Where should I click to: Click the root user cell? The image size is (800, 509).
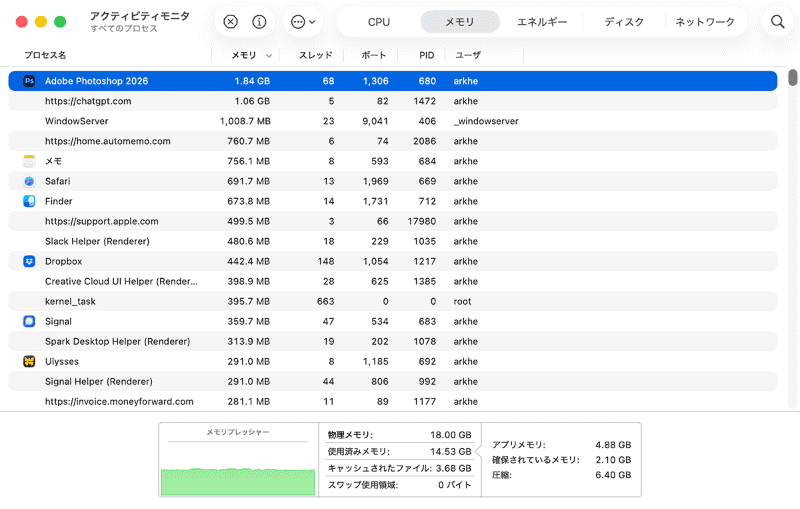[x=462, y=301]
